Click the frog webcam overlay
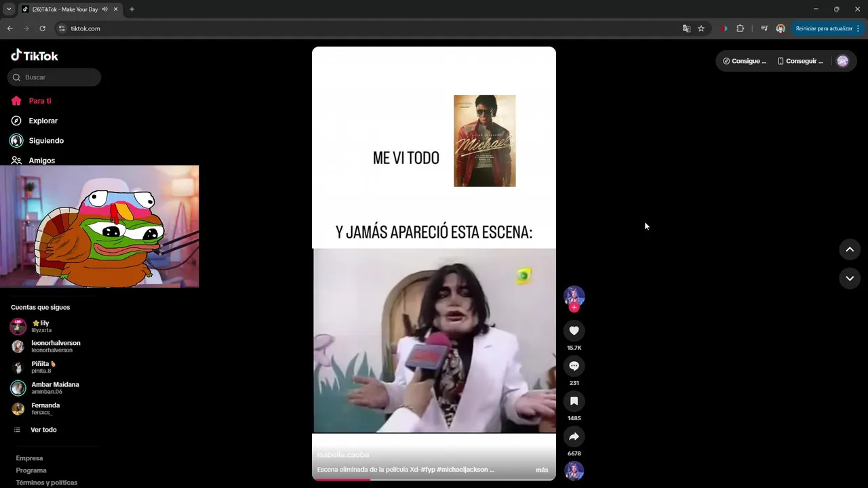868x488 pixels. point(100,226)
